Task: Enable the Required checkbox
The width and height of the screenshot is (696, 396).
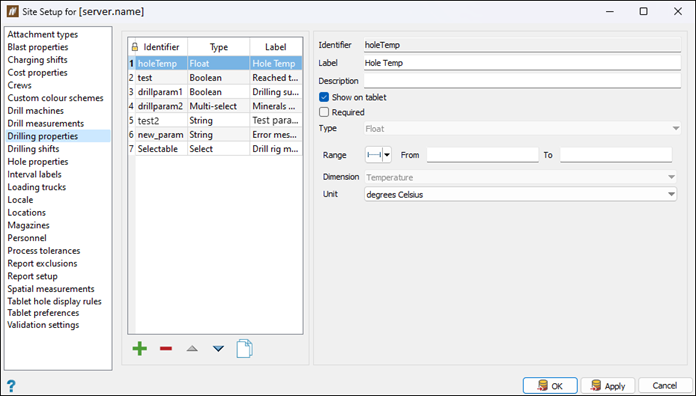Action: coord(324,112)
